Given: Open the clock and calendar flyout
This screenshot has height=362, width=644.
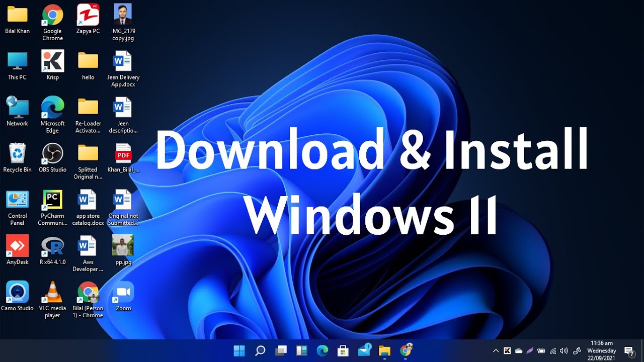Looking at the screenshot, I should (x=602, y=350).
